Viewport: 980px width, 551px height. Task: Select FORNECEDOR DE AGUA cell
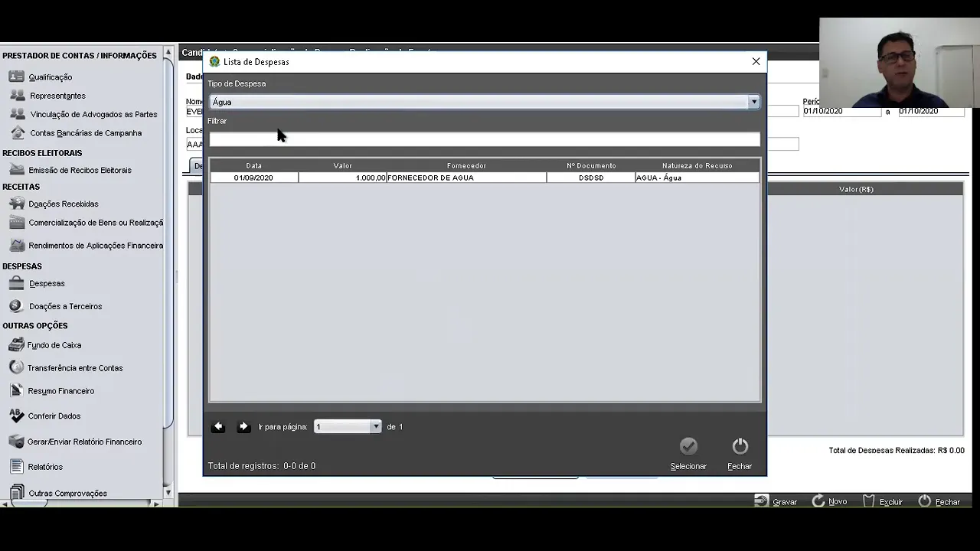point(466,178)
